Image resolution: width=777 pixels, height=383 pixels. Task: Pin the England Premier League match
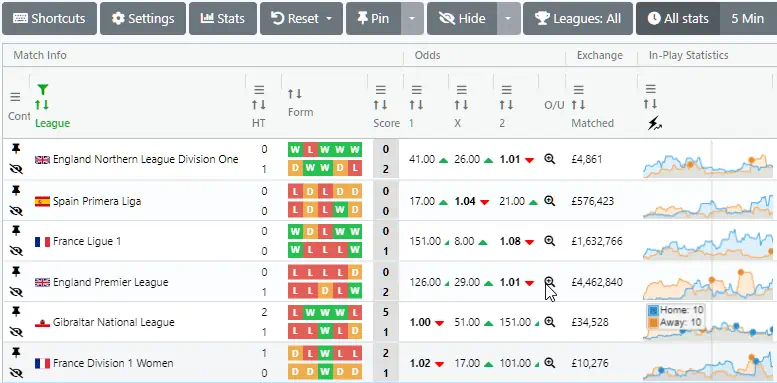[x=16, y=271]
